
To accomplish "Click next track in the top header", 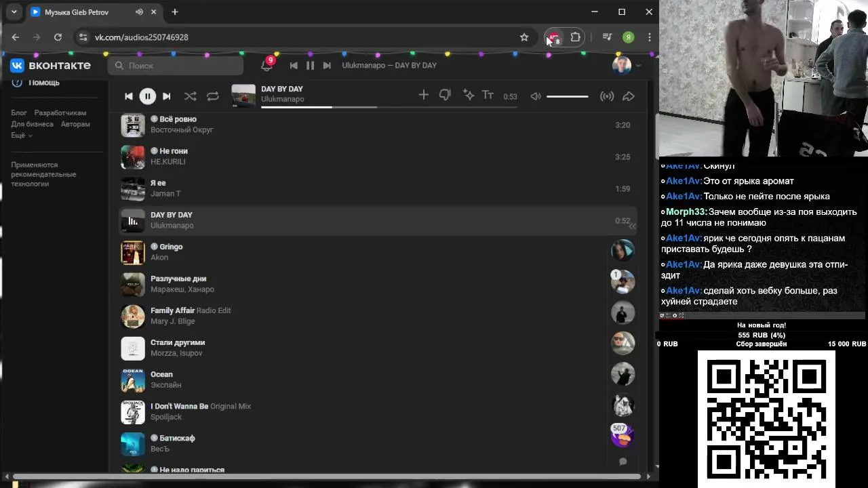I will click(327, 65).
